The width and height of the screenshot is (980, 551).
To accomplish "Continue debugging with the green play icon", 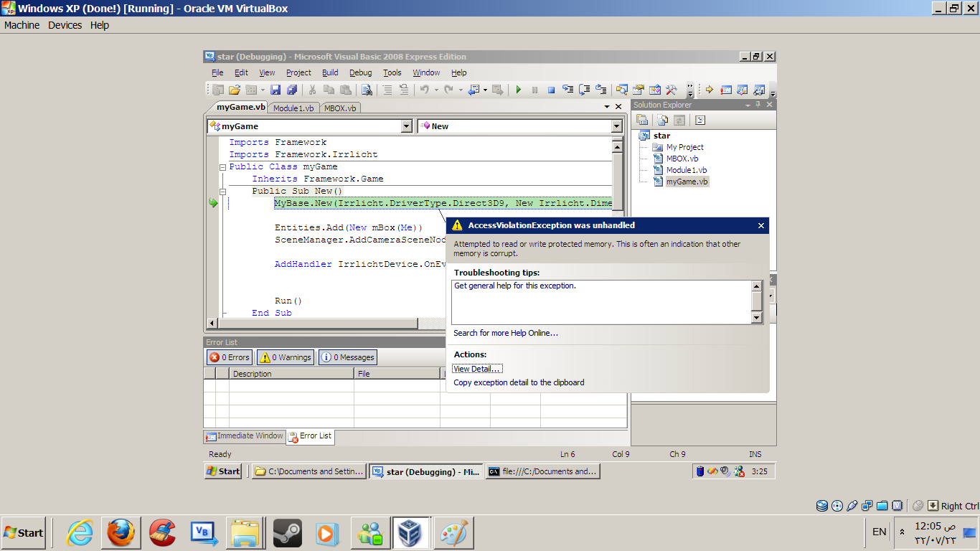I will coord(518,90).
